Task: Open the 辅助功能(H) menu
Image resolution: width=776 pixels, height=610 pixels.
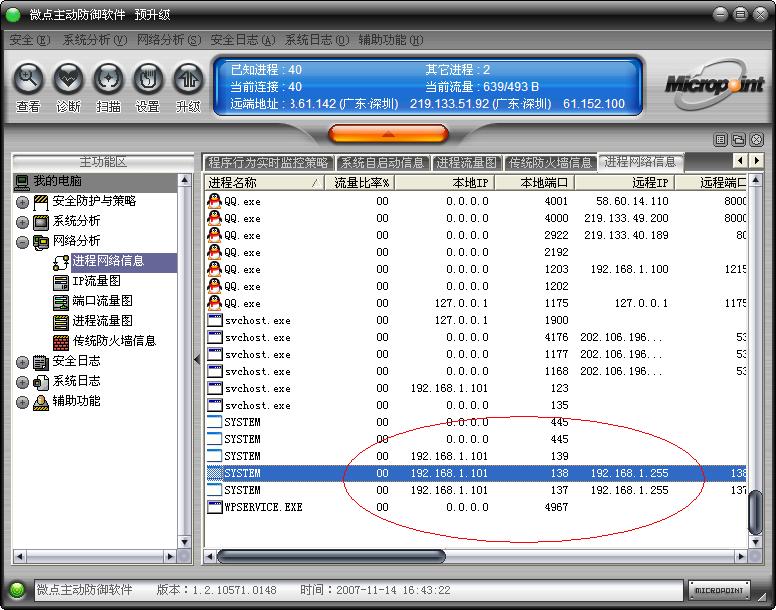Action: tap(390, 40)
